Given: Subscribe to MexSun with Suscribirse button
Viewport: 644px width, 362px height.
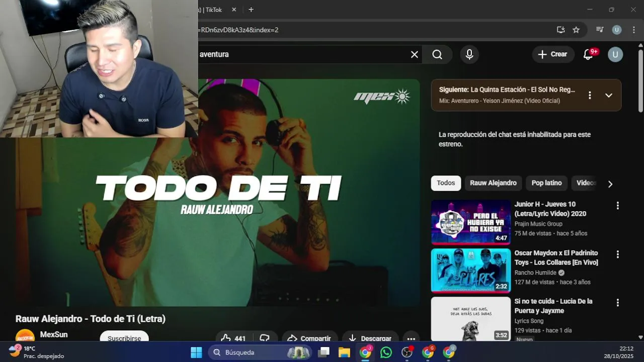Looking at the screenshot, I should coord(124,337).
